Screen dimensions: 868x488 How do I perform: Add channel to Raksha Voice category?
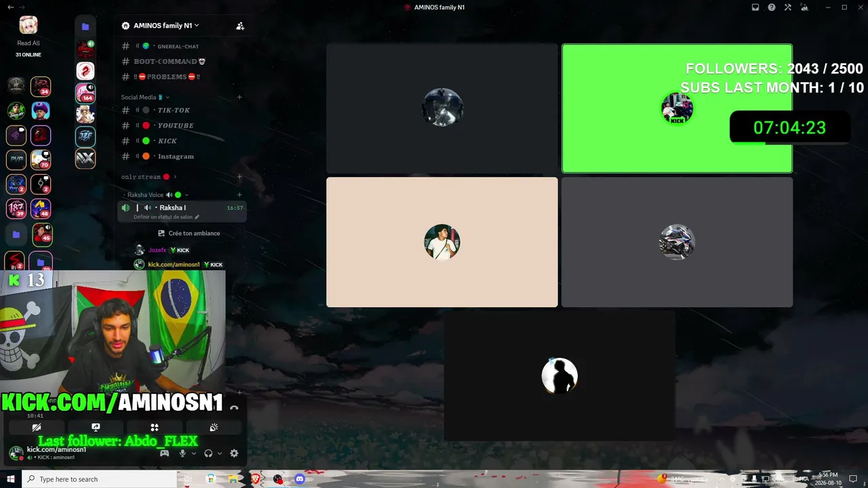pos(239,195)
